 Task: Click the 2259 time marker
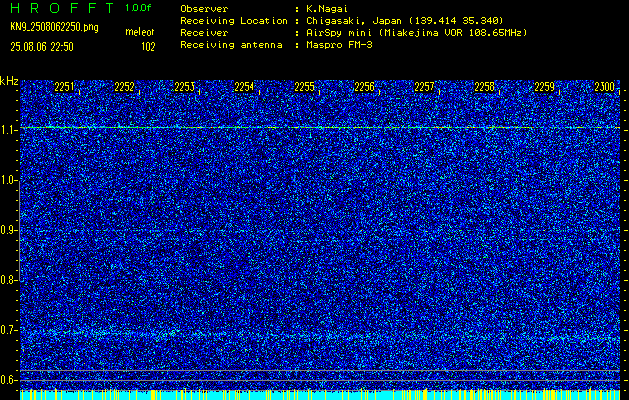pyautogui.click(x=544, y=87)
